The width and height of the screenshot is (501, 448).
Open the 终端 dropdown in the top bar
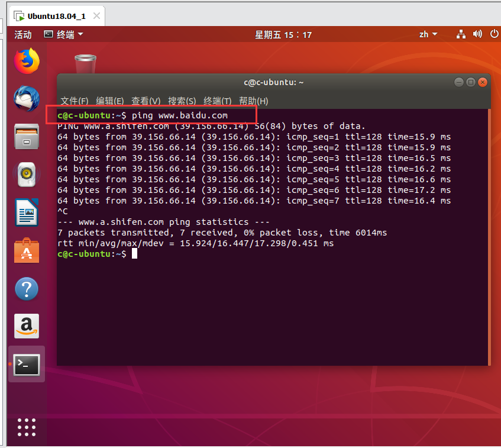[63, 34]
